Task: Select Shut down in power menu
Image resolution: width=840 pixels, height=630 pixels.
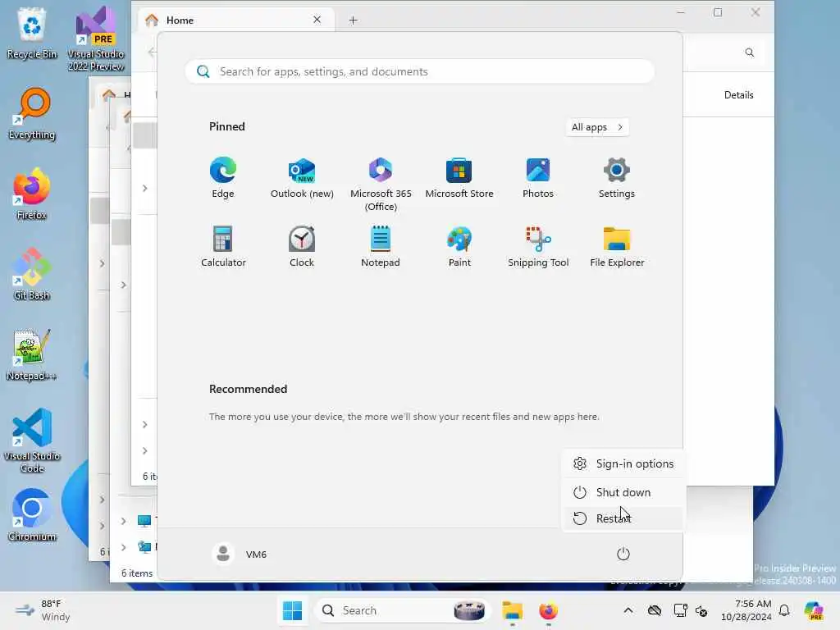Action: [623, 492]
